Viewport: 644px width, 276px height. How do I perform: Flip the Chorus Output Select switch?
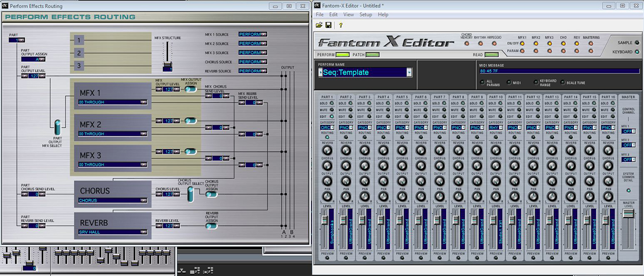[190, 194]
